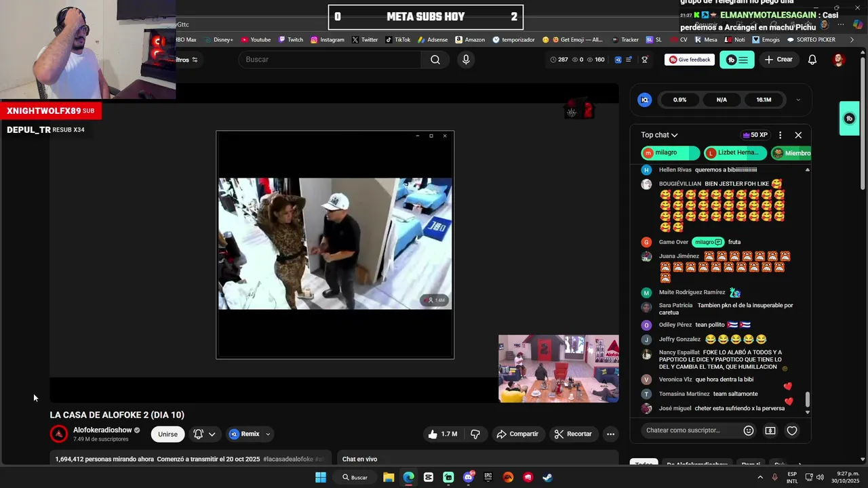The width and height of the screenshot is (868, 488).
Task: Click Compartir share button
Action: coord(517,434)
